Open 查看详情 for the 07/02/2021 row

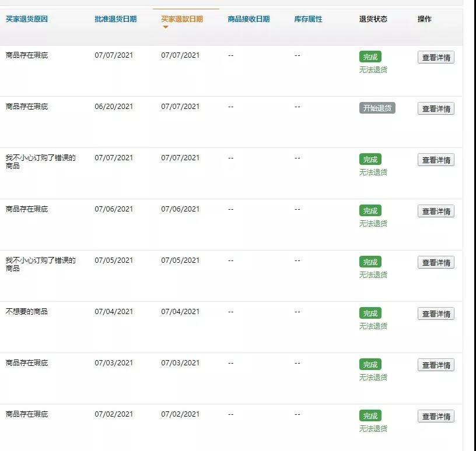pos(436,416)
